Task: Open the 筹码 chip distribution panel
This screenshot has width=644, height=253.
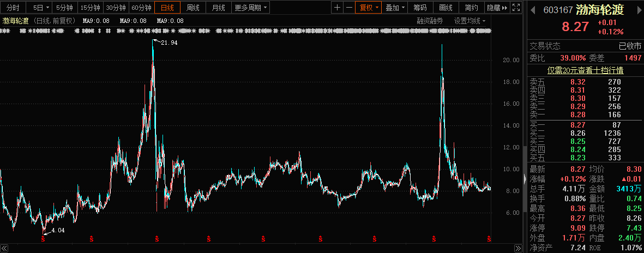Action: [420, 8]
